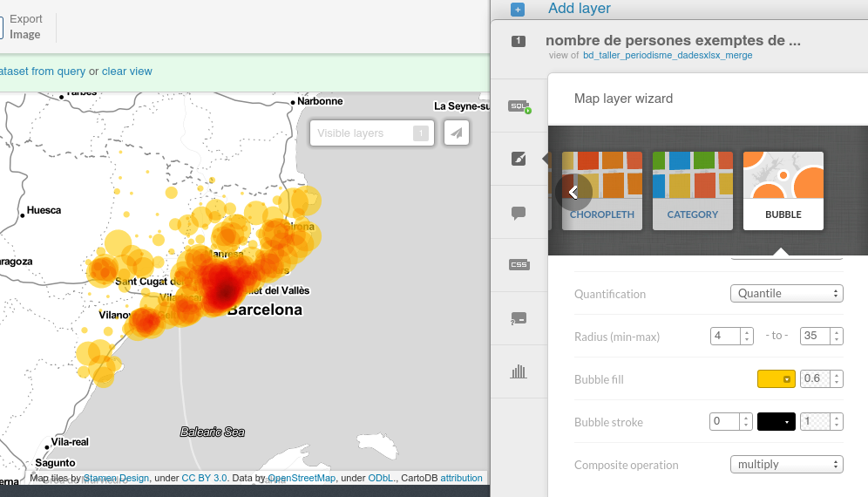
Task: Select the Bubble wizard type
Action: [x=783, y=191]
